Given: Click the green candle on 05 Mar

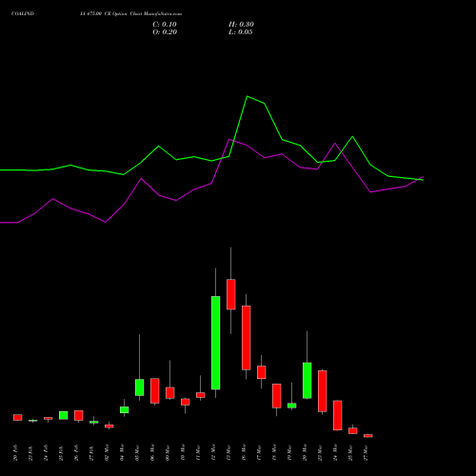Looking at the screenshot, I should 140,387.
